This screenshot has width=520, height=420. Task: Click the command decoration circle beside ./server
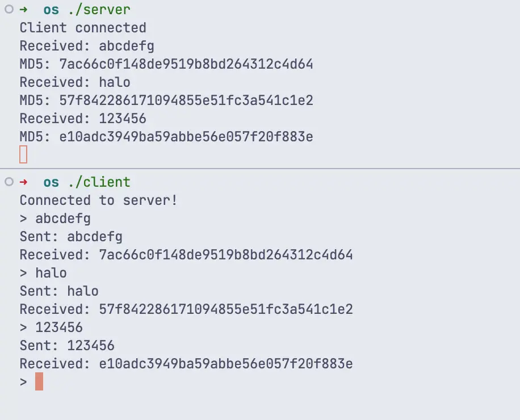pos(9,10)
